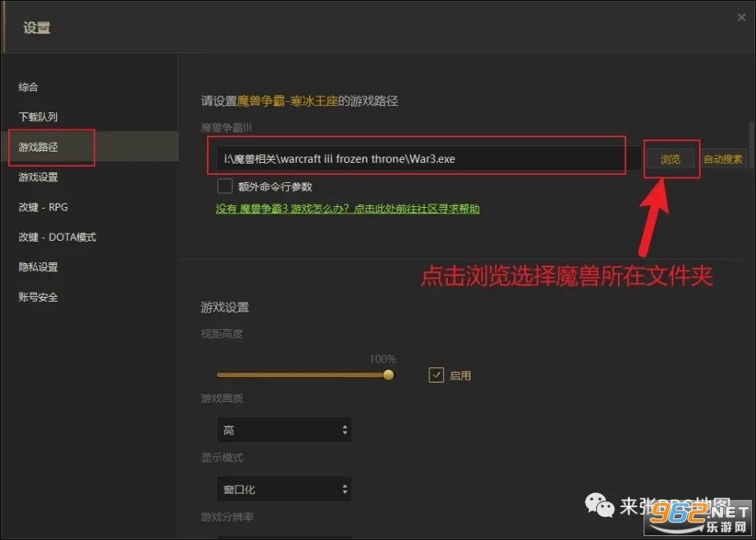Image resolution: width=756 pixels, height=540 pixels.
Task: Open the green community help link
Action: click(348, 209)
